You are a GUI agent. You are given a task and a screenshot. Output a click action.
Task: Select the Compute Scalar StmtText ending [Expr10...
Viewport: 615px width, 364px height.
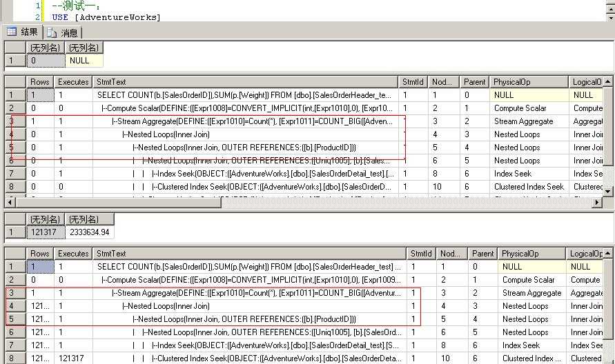[x=245, y=108]
